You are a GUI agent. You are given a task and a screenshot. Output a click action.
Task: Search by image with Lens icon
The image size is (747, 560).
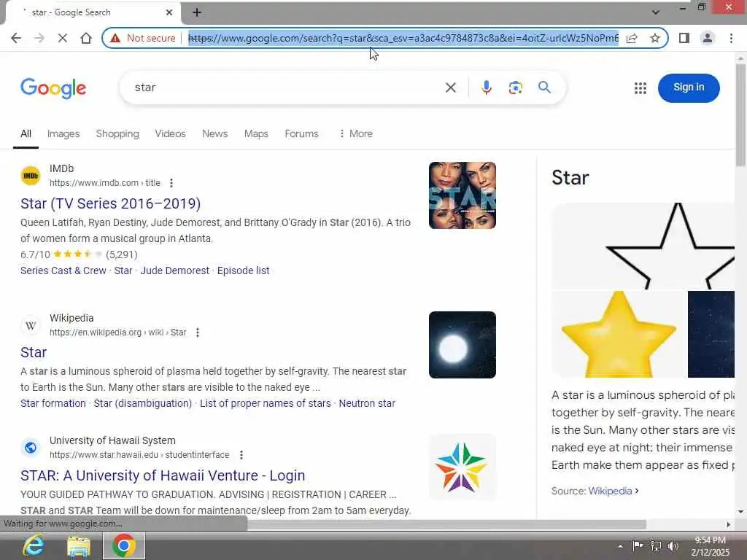516,87
